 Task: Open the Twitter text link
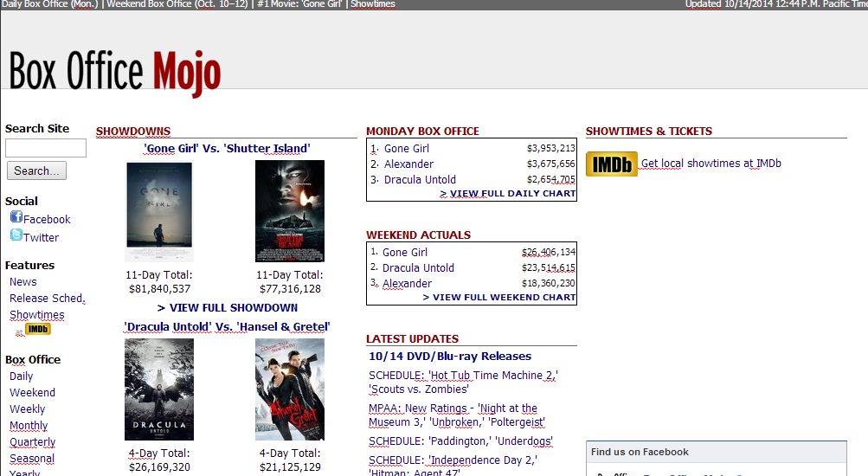(41, 237)
